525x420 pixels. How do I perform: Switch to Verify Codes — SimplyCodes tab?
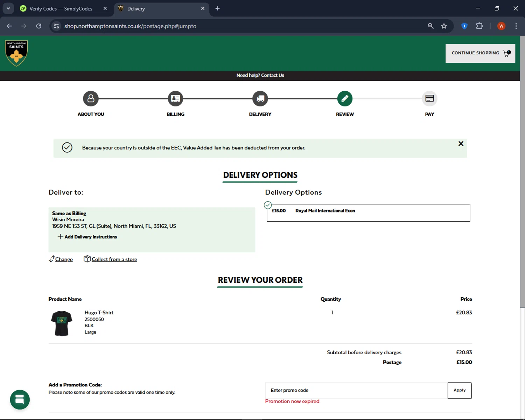click(61, 9)
